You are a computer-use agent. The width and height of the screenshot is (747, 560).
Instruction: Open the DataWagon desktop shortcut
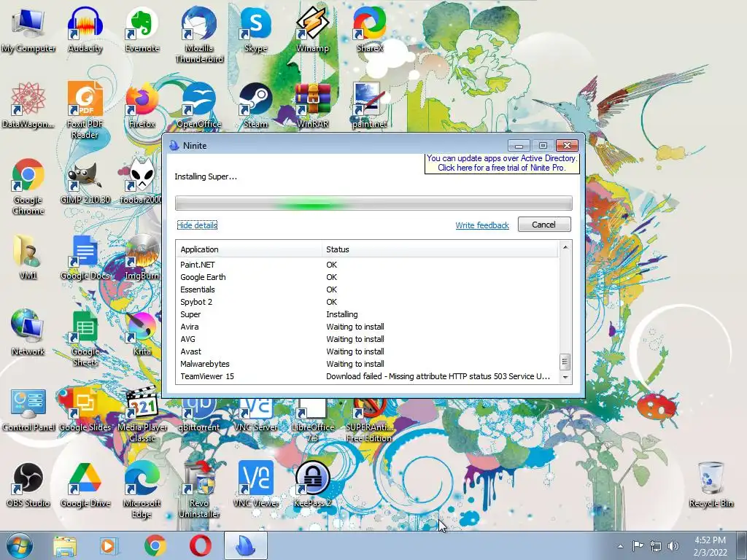point(28,106)
